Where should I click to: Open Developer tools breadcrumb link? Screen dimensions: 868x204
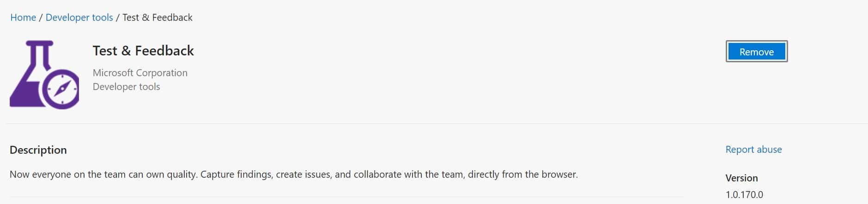coord(79,18)
